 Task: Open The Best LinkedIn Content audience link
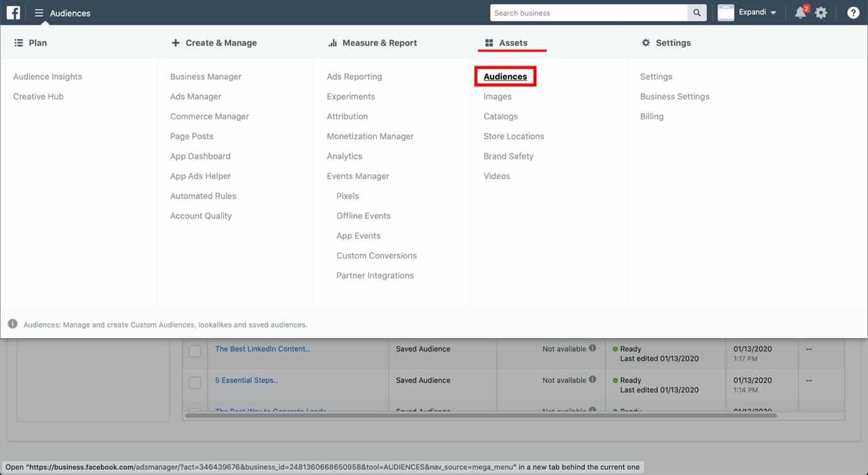click(x=262, y=349)
